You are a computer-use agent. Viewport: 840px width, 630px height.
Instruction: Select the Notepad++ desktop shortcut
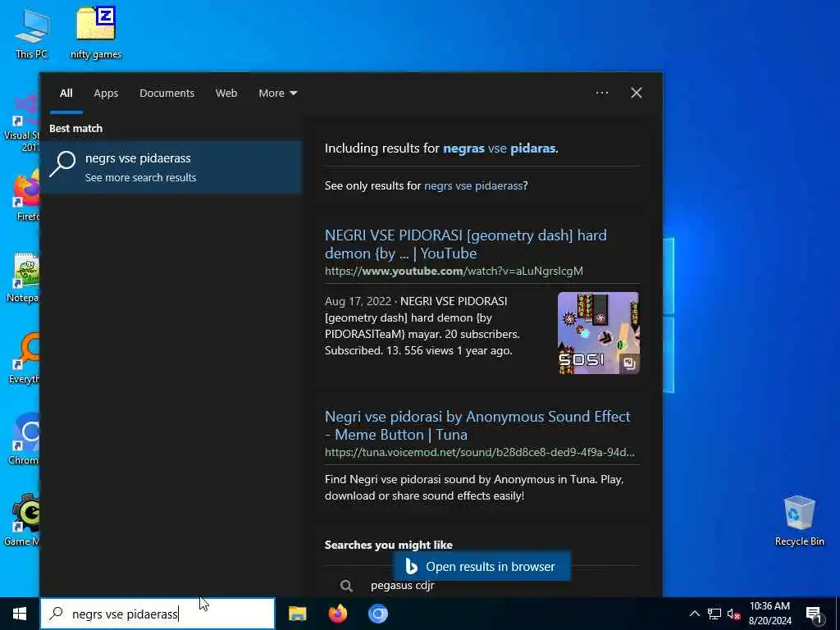click(x=24, y=277)
